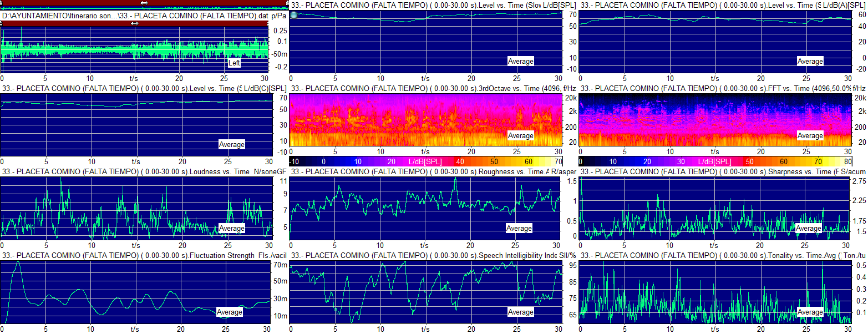Click Average legend in FFT vs. Time plot

(x=810, y=135)
